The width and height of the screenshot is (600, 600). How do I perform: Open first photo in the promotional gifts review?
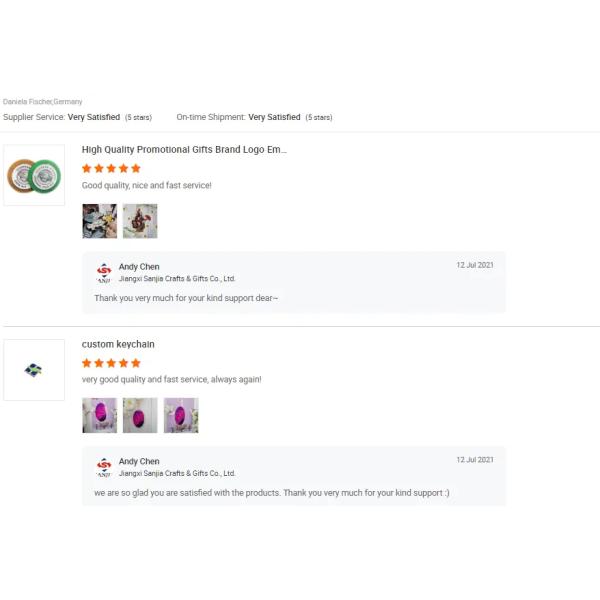99,221
